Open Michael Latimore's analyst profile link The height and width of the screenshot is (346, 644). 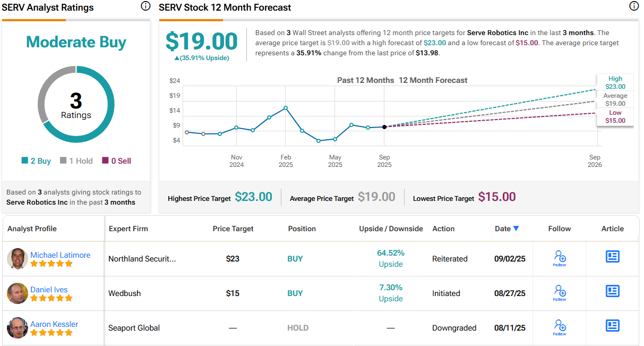[61, 255]
